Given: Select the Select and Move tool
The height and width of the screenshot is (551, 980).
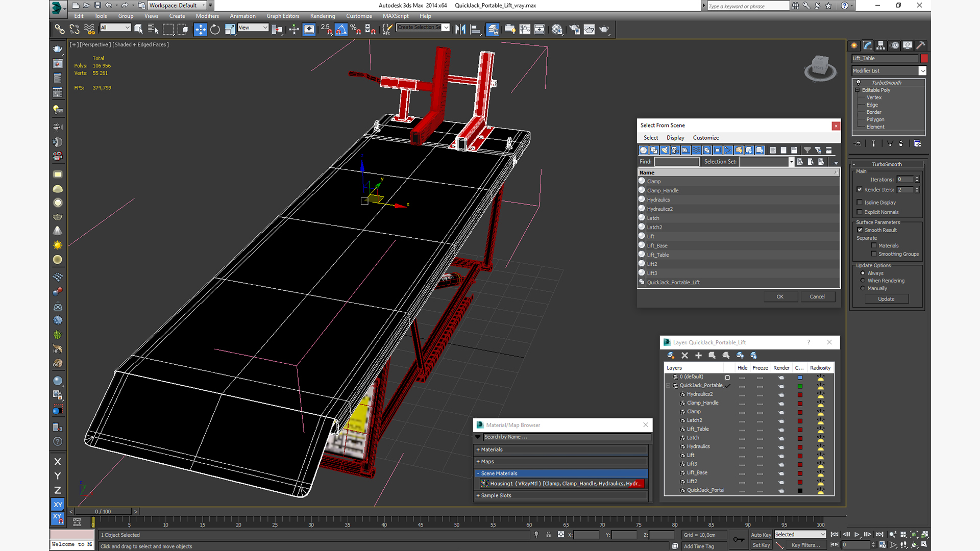Looking at the screenshot, I should point(201,30).
